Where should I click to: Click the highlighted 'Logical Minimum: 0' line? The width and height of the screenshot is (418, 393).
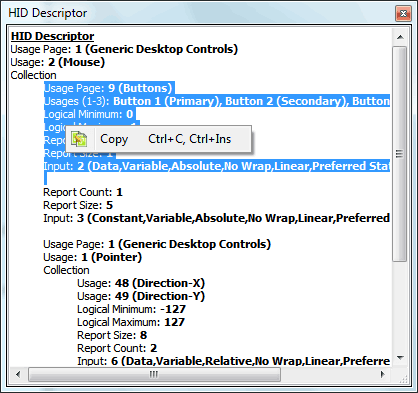pyautogui.click(x=89, y=114)
